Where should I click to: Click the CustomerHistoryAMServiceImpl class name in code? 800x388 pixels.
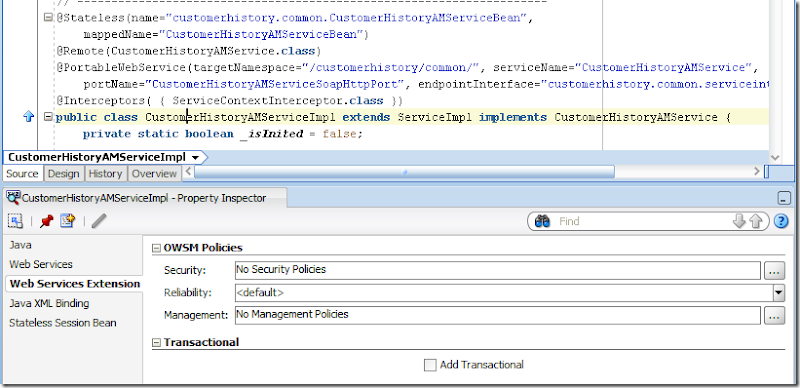(x=240, y=117)
